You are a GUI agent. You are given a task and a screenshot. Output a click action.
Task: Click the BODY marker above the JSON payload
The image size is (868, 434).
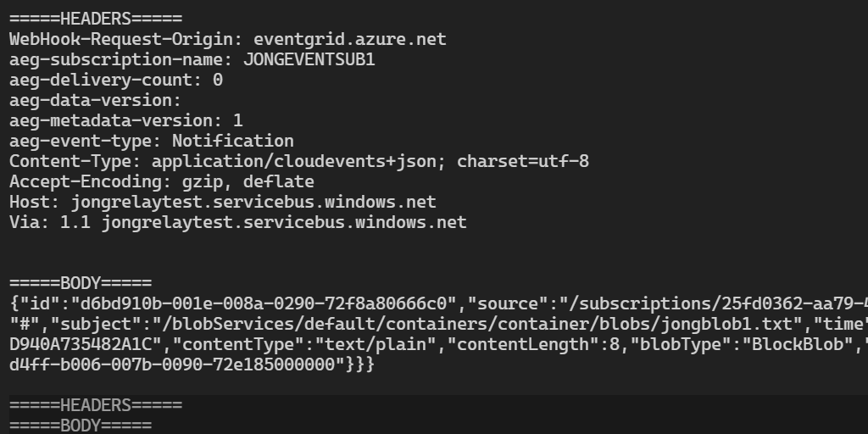click(x=81, y=283)
